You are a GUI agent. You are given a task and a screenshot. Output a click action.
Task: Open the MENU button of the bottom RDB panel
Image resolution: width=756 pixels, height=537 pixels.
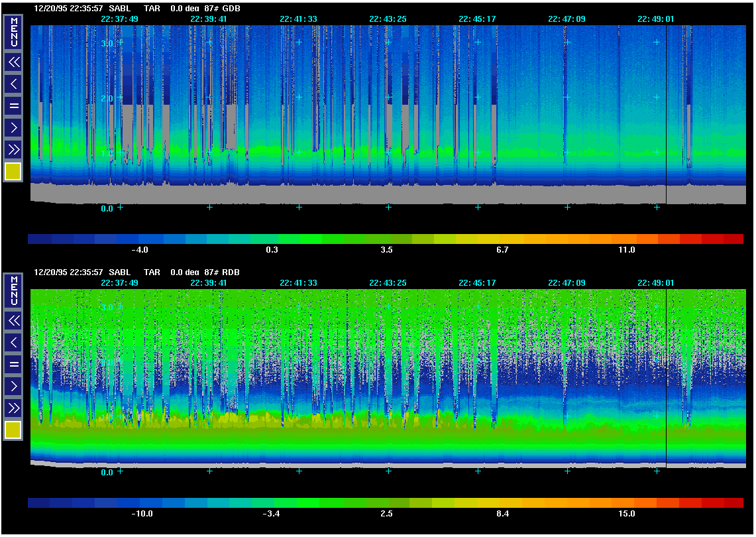click(x=13, y=290)
